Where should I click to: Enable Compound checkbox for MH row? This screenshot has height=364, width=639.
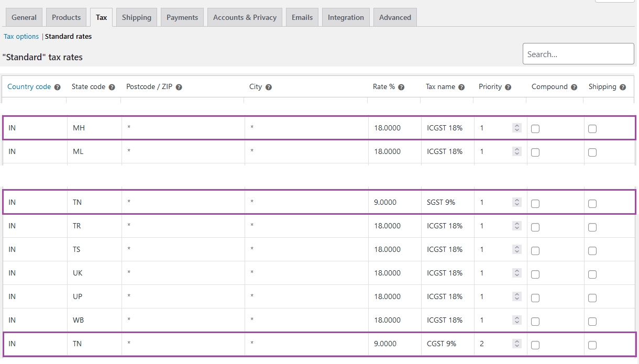tap(535, 129)
